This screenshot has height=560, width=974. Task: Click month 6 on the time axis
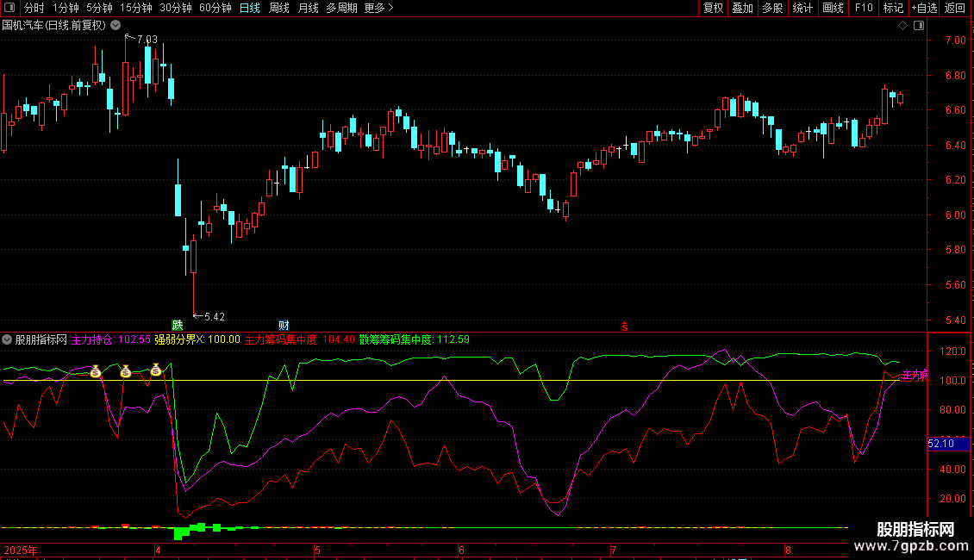point(461,550)
